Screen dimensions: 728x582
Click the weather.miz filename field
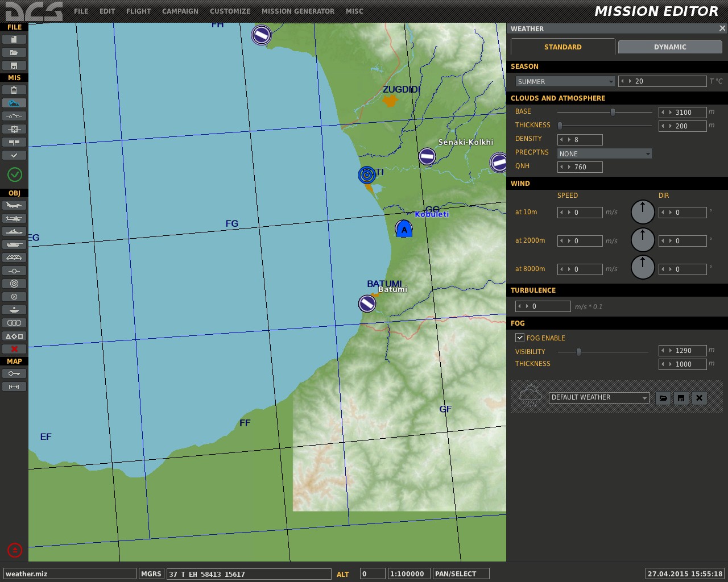coord(70,574)
